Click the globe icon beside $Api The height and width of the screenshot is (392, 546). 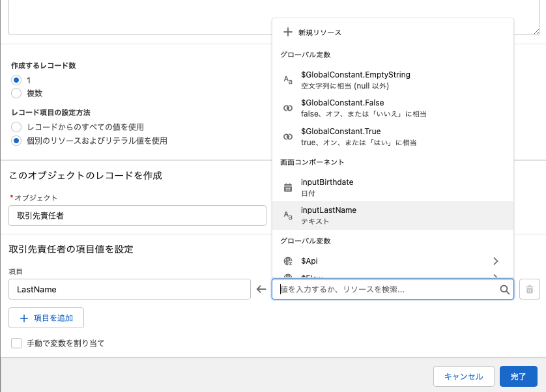[287, 261]
